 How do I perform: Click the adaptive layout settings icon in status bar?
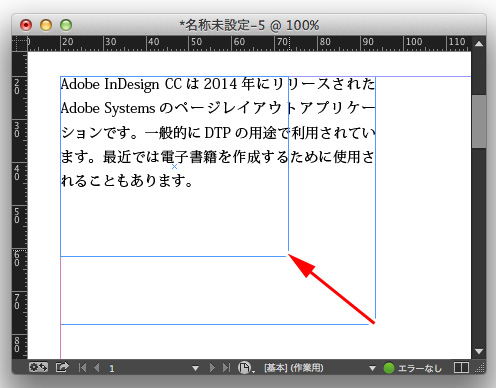[38, 367]
